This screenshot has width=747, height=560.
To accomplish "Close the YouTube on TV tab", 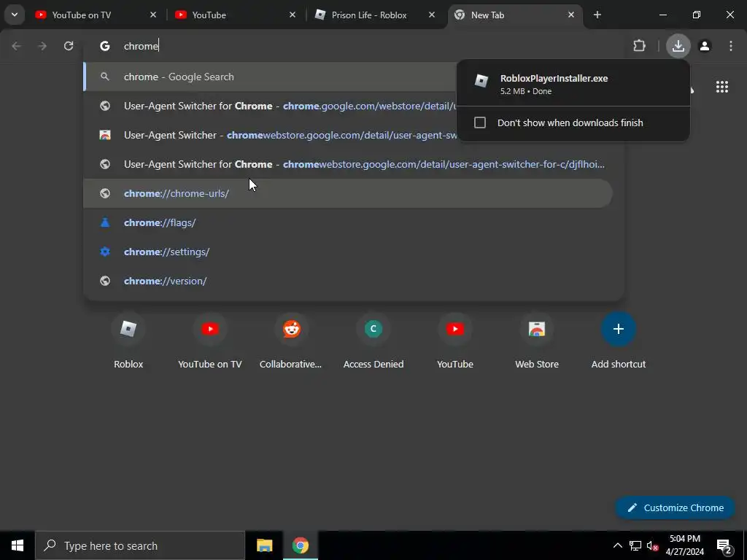I will point(153,15).
